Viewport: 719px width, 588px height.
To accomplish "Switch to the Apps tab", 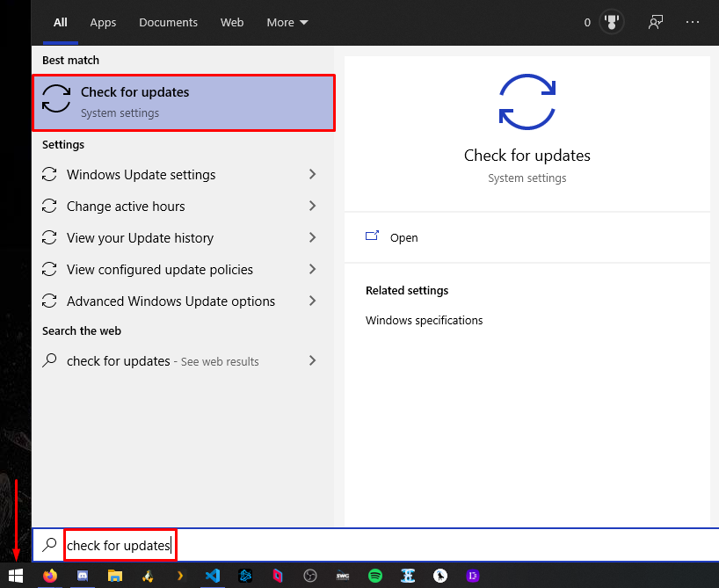I will (x=103, y=23).
